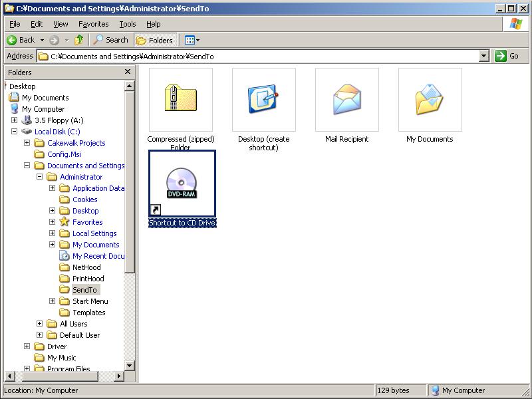Viewport: 532px width, 399px height.
Task: Collapse the Administrator folder node
Action: [x=40, y=177]
